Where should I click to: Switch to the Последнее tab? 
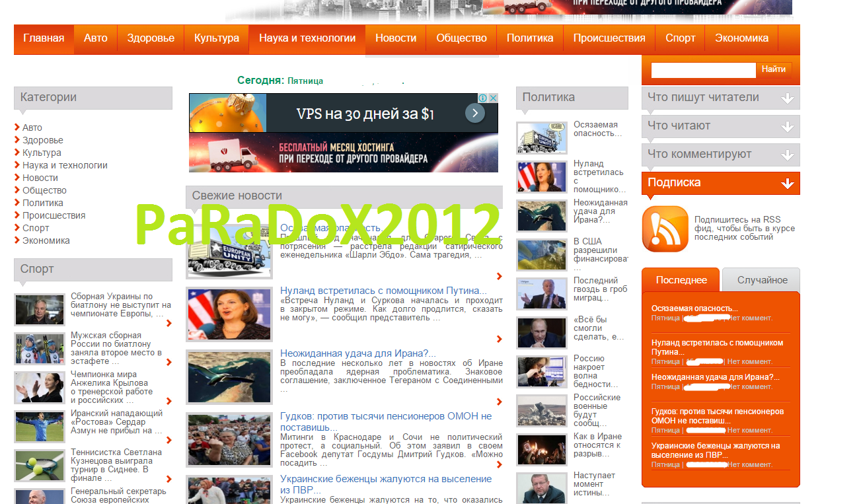(x=681, y=280)
